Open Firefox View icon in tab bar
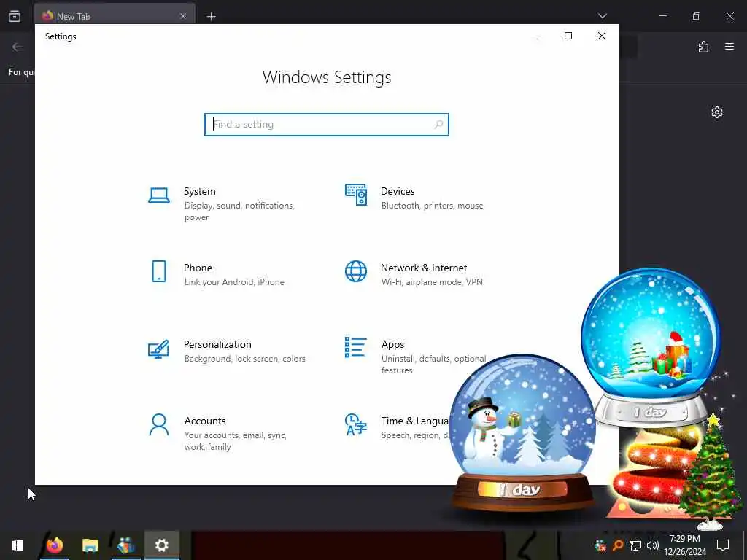Image resolution: width=747 pixels, height=560 pixels. click(15, 16)
